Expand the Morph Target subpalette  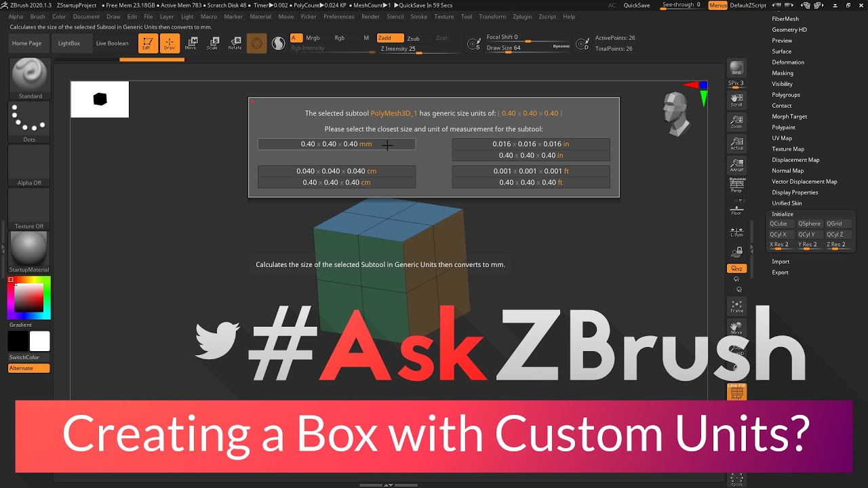click(789, 117)
